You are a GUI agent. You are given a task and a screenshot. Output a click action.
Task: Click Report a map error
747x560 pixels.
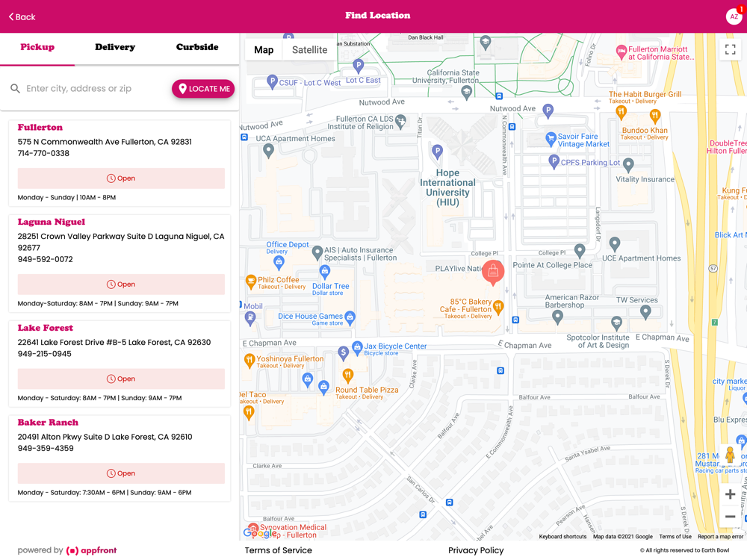click(x=720, y=536)
